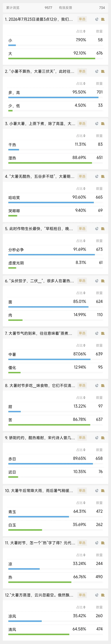
Task: Open pie chart view for question 3
Action: pyautogui.click(x=97, y=124)
